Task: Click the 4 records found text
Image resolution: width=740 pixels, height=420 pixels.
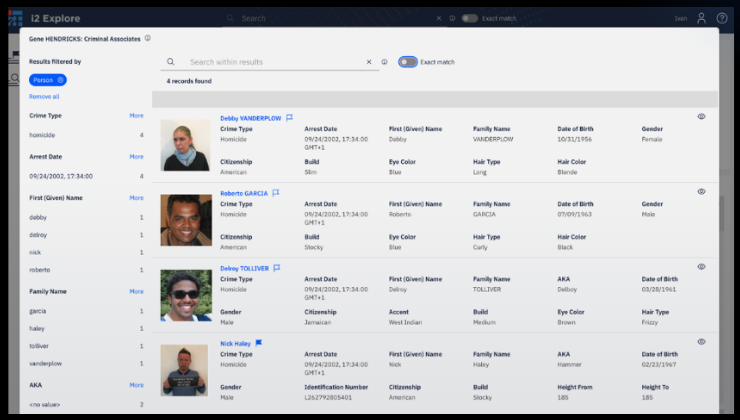Action: coord(189,81)
